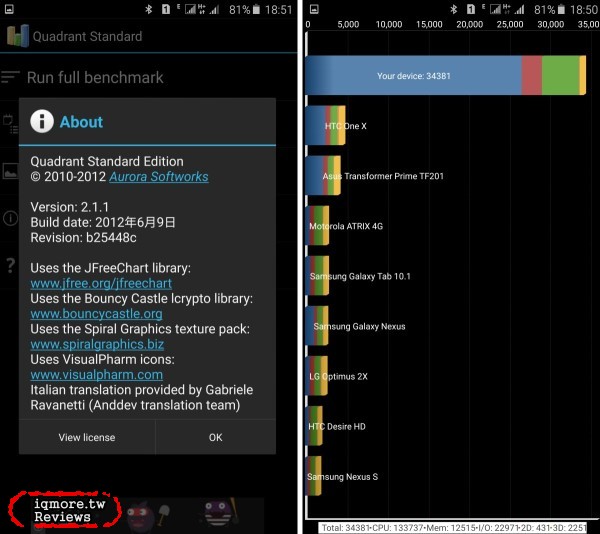Tap the 18:51 clock in left status bar
600x534 pixels.
(x=278, y=10)
